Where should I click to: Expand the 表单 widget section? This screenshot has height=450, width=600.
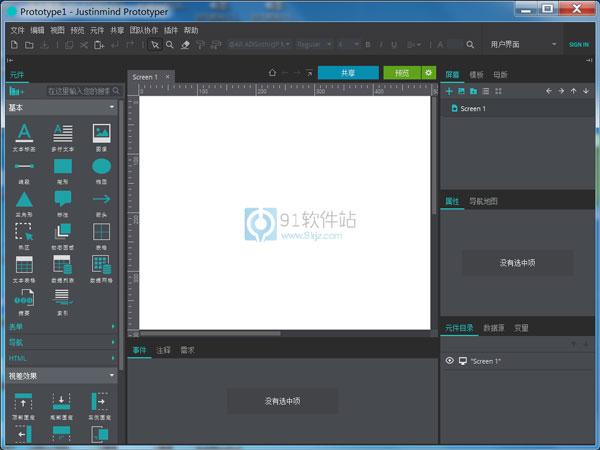point(60,326)
